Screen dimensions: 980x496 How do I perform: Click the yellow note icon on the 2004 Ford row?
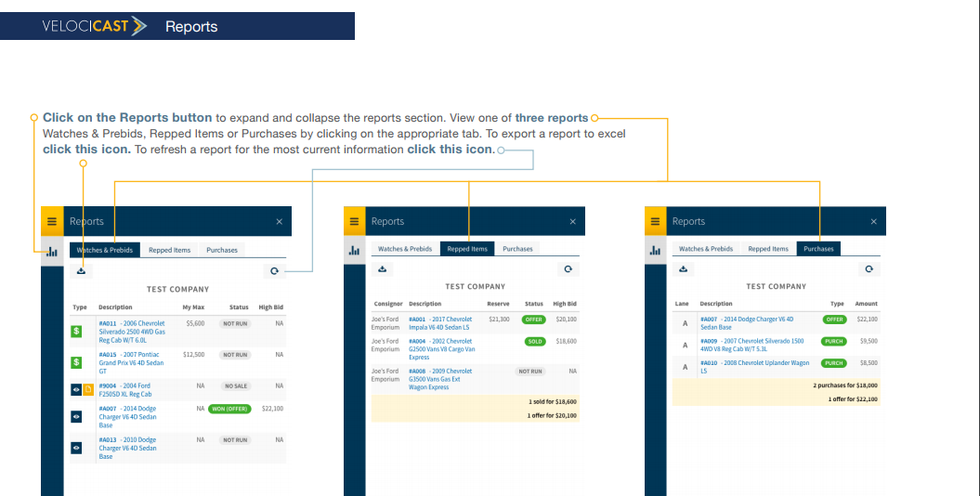click(89, 390)
